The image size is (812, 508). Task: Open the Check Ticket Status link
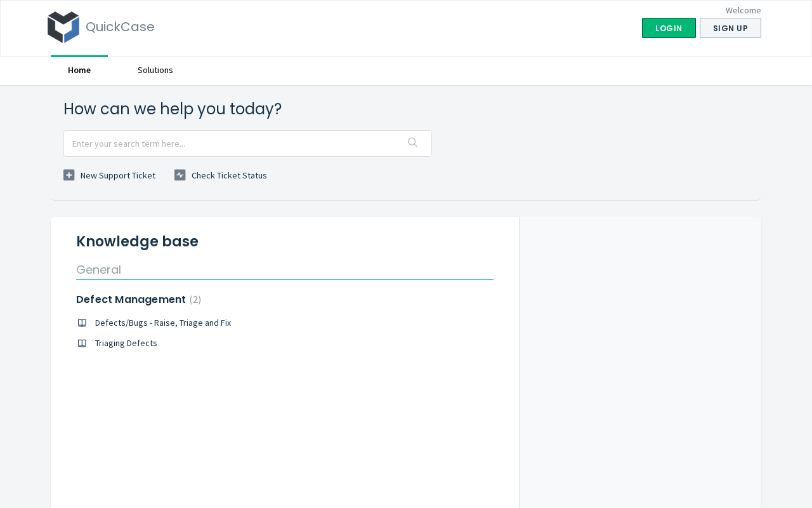tap(229, 175)
